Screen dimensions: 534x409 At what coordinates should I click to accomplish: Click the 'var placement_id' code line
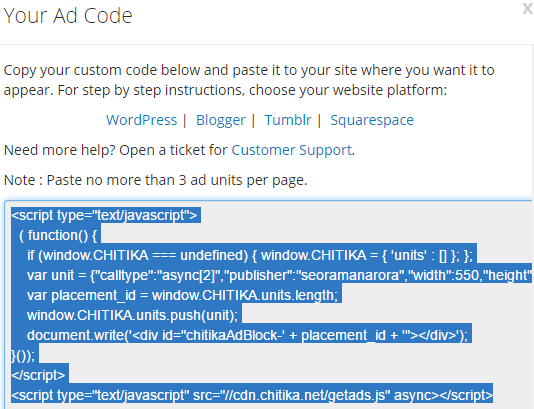(182, 295)
